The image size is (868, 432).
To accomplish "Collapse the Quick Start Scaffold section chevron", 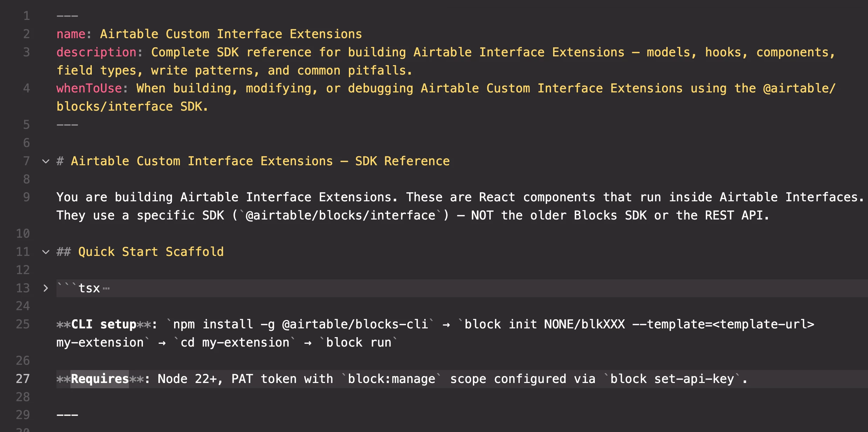I will [46, 252].
